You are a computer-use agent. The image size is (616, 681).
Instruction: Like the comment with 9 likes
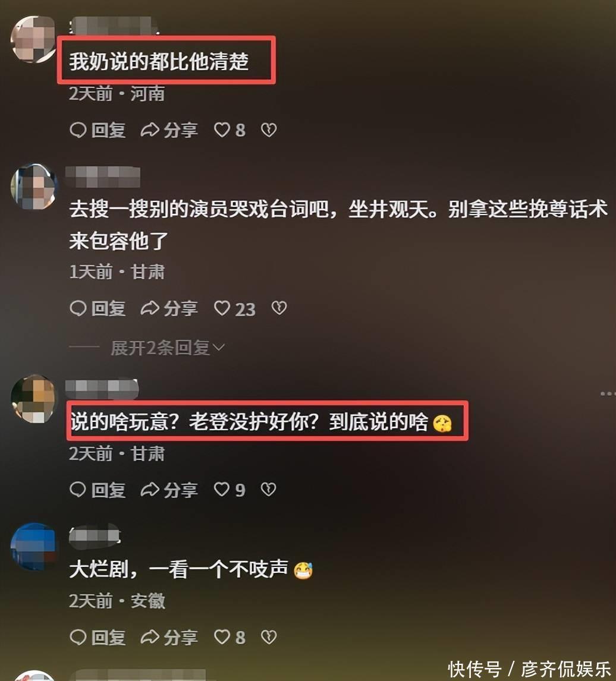(x=230, y=490)
